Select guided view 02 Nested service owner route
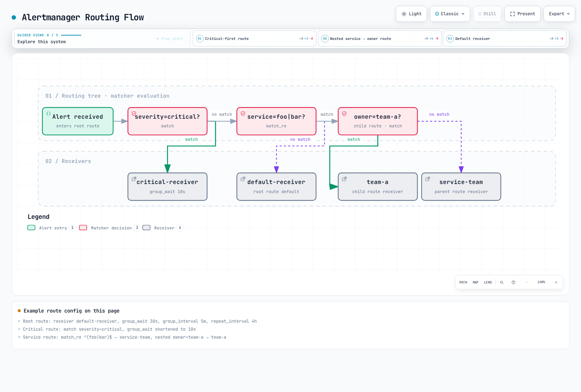Image resolution: width=581 pixels, height=392 pixels. click(x=380, y=38)
